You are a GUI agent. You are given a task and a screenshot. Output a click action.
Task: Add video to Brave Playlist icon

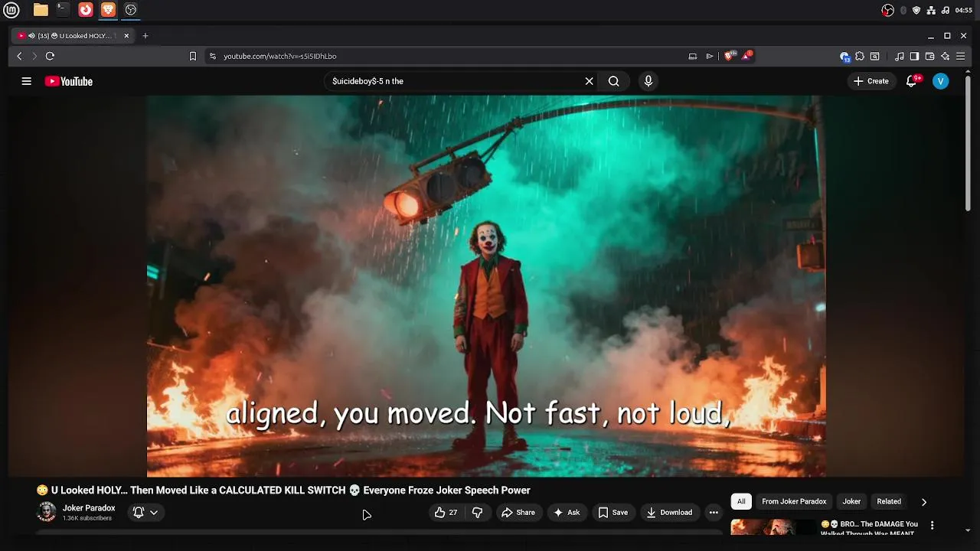710,56
